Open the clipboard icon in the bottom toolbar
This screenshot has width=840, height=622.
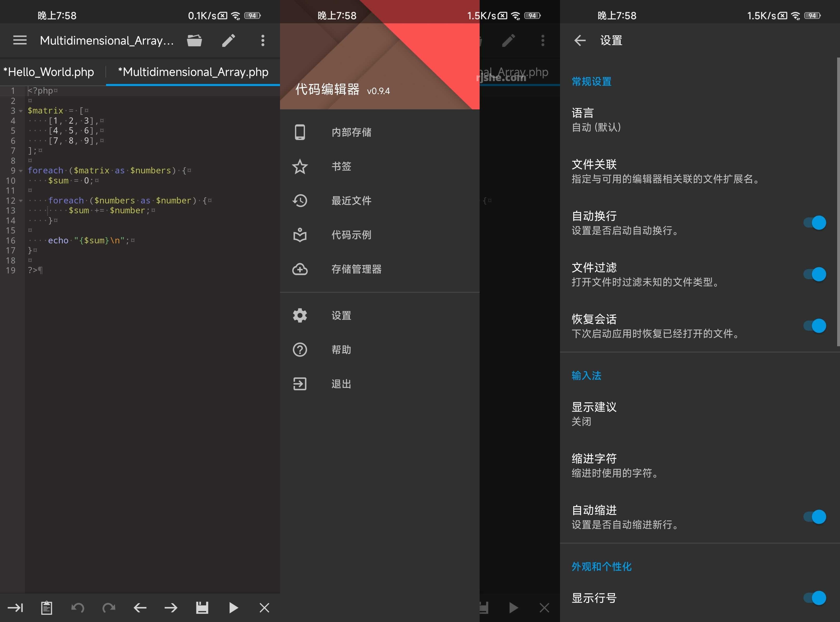pyautogui.click(x=47, y=607)
